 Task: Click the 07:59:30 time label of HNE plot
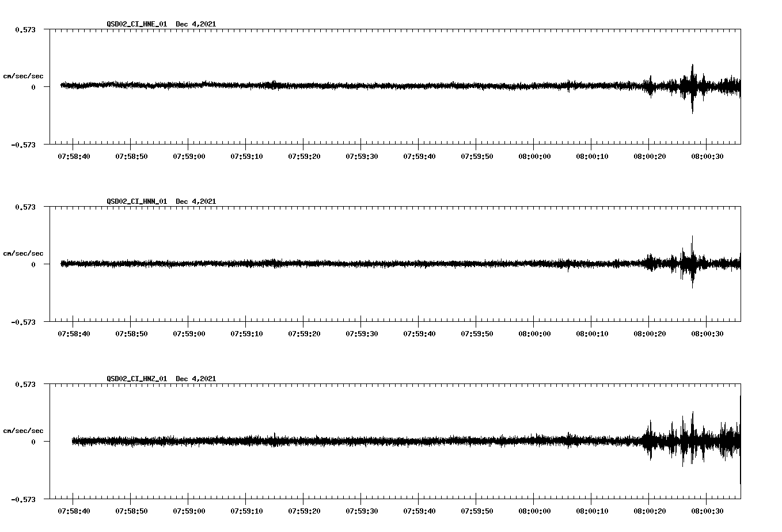coord(362,157)
